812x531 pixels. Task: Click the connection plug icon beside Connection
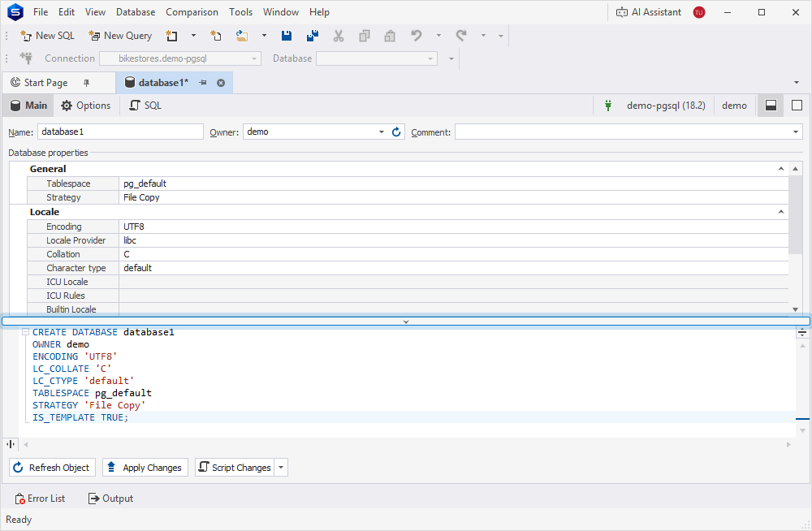coord(26,58)
